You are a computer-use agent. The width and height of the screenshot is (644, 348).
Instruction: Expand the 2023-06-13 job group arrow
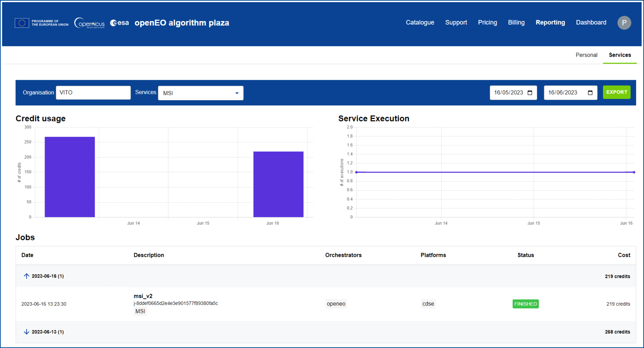click(x=27, y=332)
